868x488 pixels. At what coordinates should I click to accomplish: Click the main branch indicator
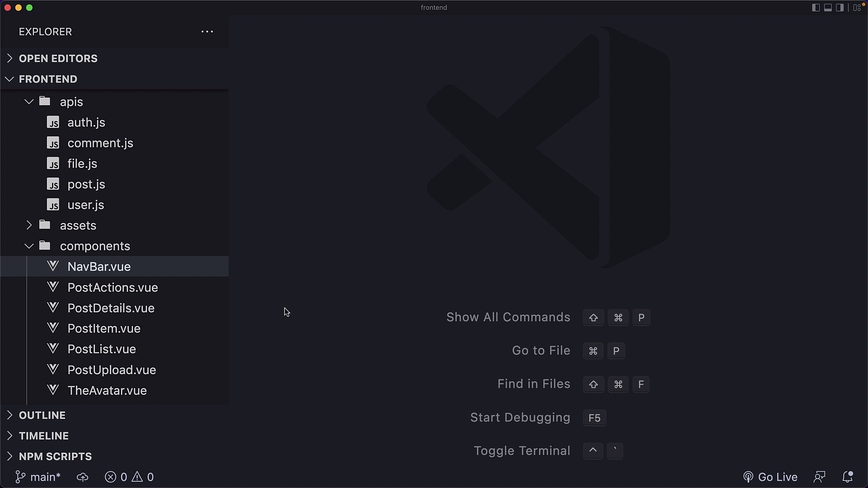pos(38,477)
